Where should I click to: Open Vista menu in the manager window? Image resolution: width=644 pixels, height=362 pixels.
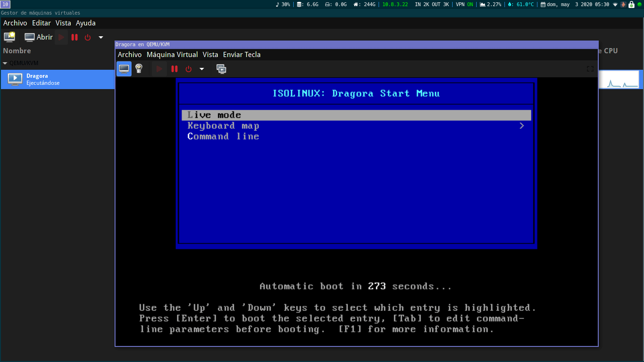63,23
